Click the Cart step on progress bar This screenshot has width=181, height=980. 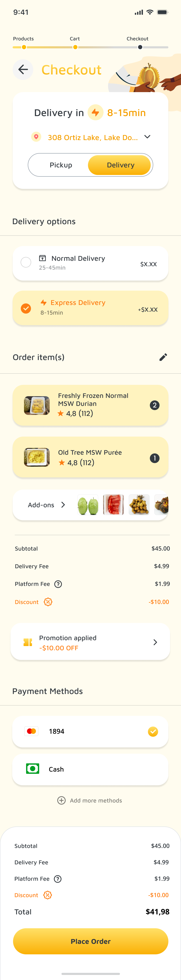click(x=75, y=47)
